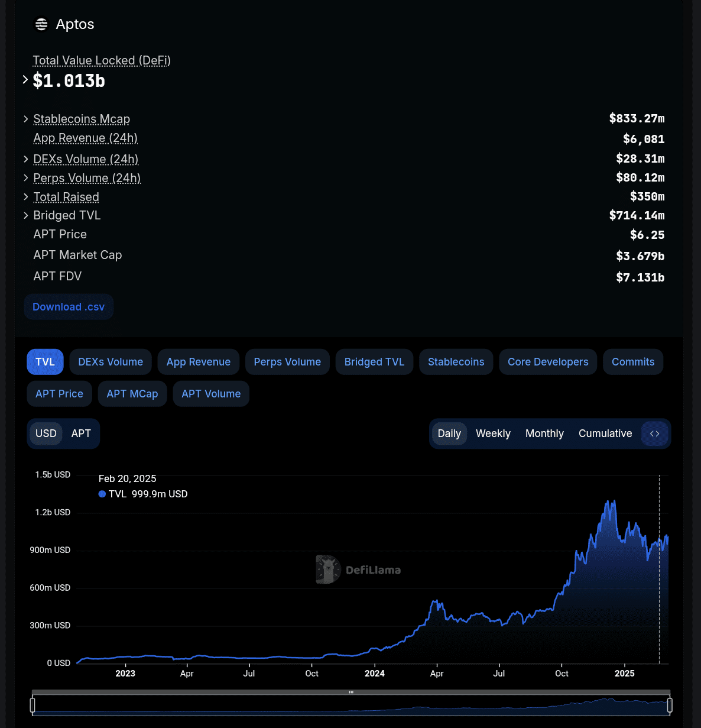
Task: Switch denomination to APT
Action: (81, 433)
